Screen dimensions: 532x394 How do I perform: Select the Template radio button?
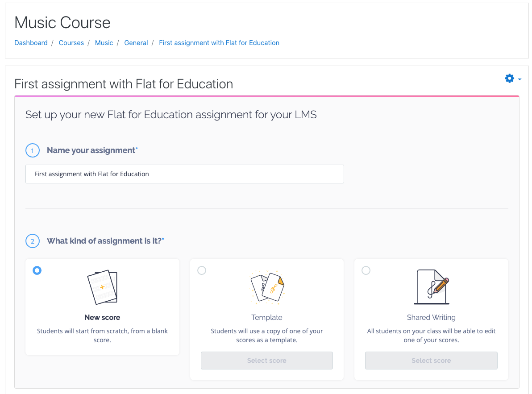point(202,270)
